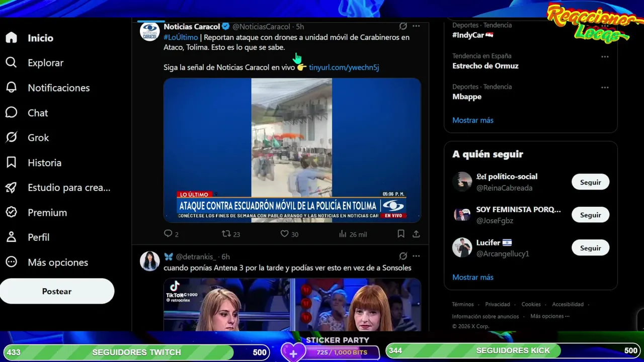
Task: Open more options for Mbappe trend
Action: (x=605, y=87)
